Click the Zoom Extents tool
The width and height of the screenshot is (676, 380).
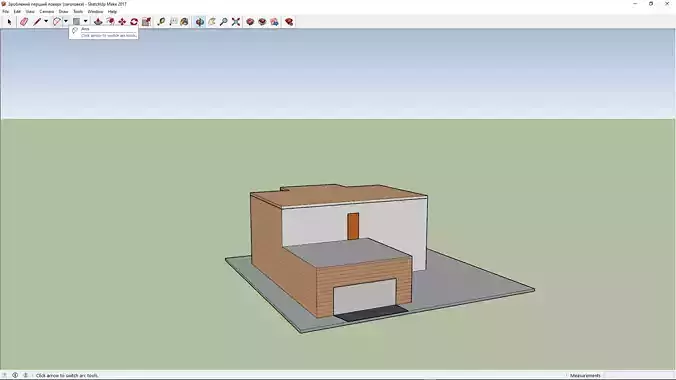pos(236,22)
